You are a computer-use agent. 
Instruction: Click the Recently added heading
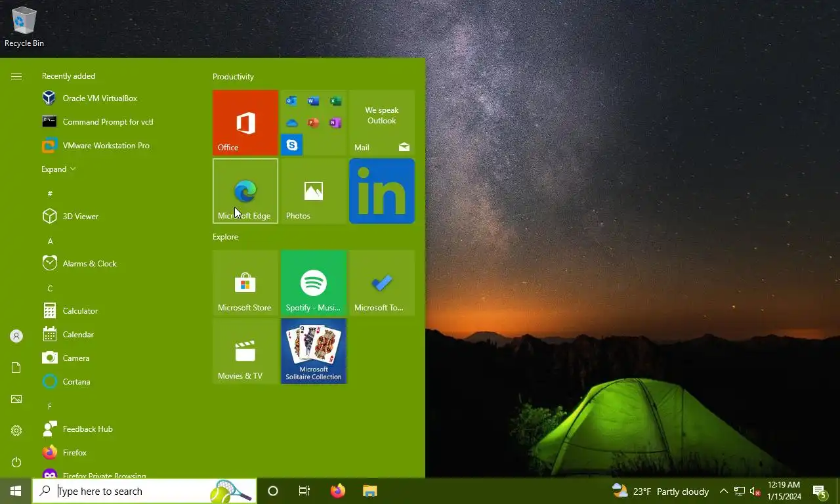[68, 76]
